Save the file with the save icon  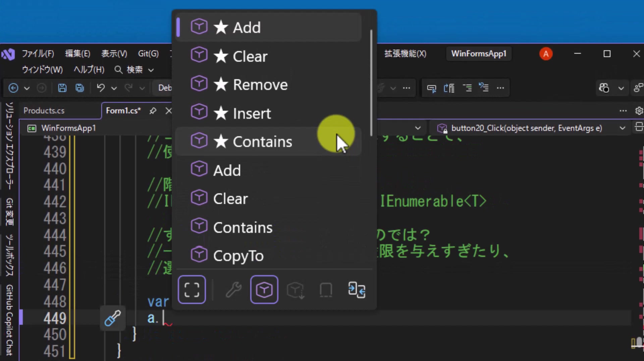point(62,88)
